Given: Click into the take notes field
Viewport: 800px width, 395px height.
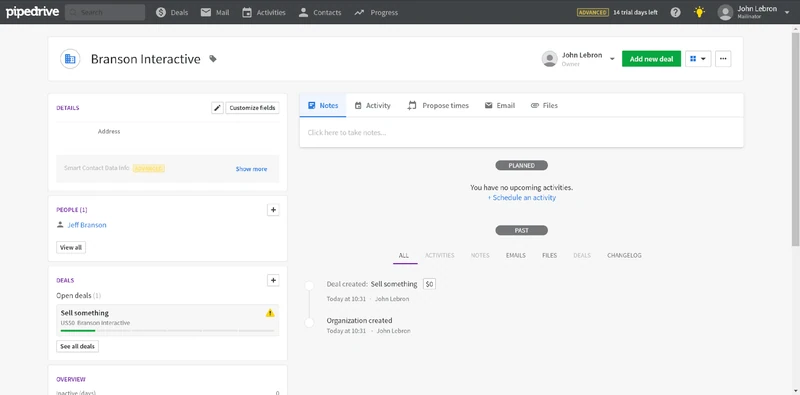Looking at the screenshot, I should [521, 133].
